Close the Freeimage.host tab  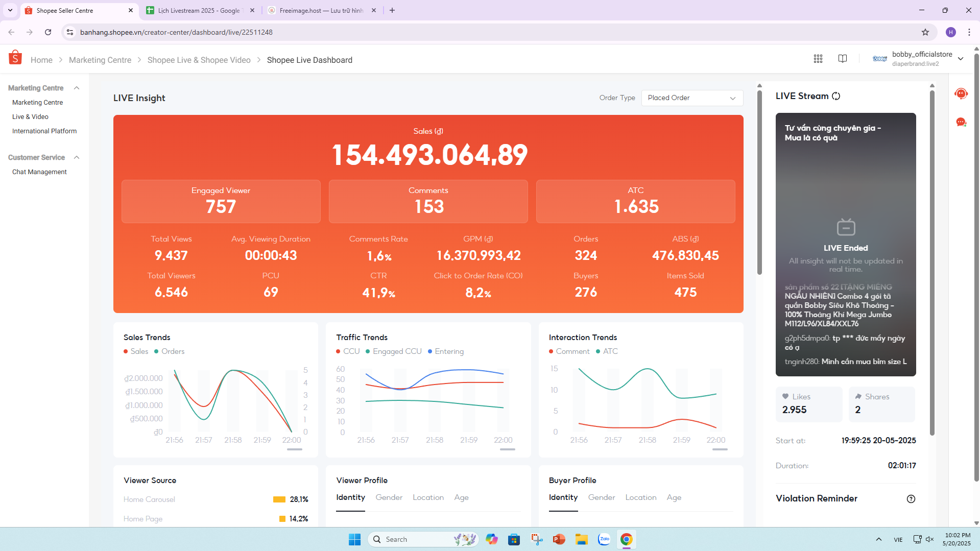[374, 10]
